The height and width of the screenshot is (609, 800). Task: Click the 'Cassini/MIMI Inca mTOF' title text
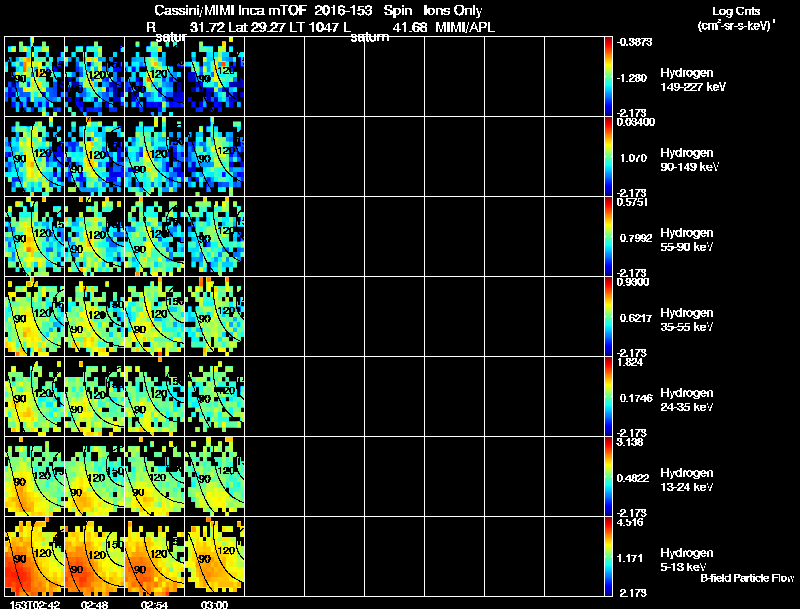[x=230, y=11]
